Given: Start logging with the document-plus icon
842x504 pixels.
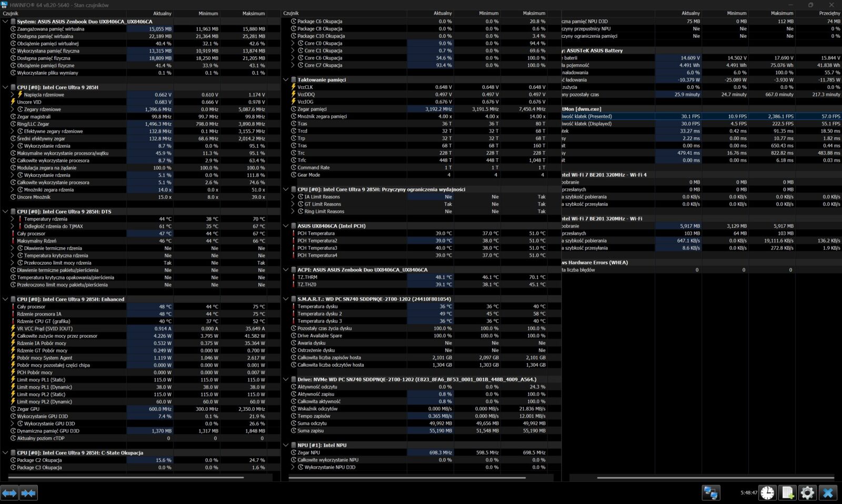Looking at the screenshot, I should click(x=787, y=493).
